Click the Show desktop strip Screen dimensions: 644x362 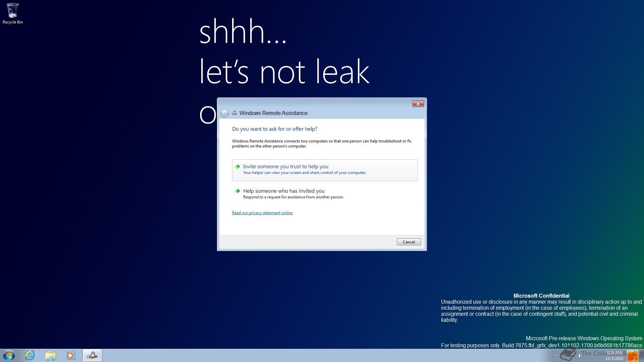(x=641, y=355)
